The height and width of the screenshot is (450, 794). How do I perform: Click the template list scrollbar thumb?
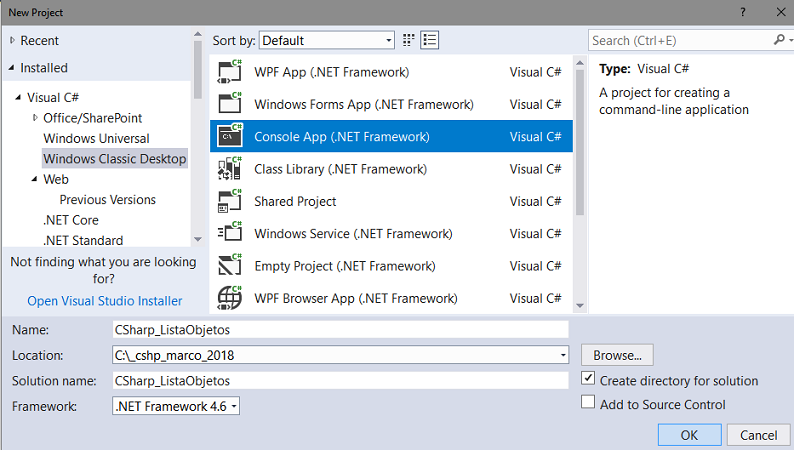pyautogui.click(x=580, y=143)
